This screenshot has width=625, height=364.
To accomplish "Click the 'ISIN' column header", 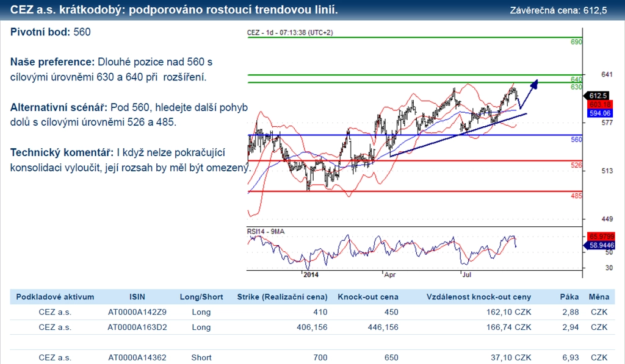I will [x=137, y=297].
